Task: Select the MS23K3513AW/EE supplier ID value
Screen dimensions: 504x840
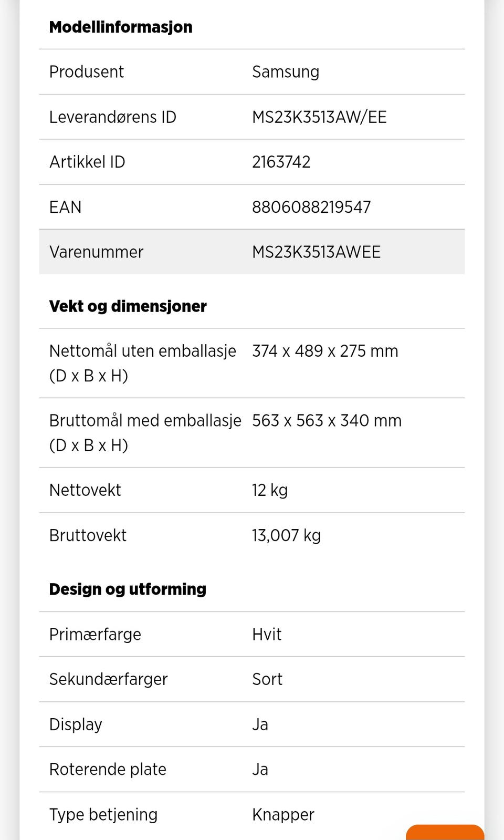Action: [x=319, y=117]
